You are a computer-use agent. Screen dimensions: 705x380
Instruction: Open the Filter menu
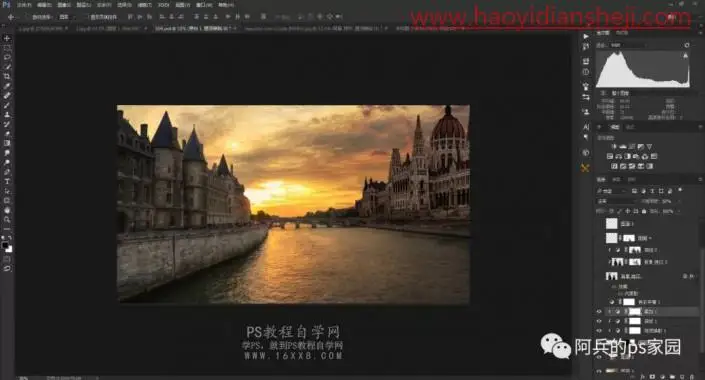pyautogui.click(x=144, y=5)
